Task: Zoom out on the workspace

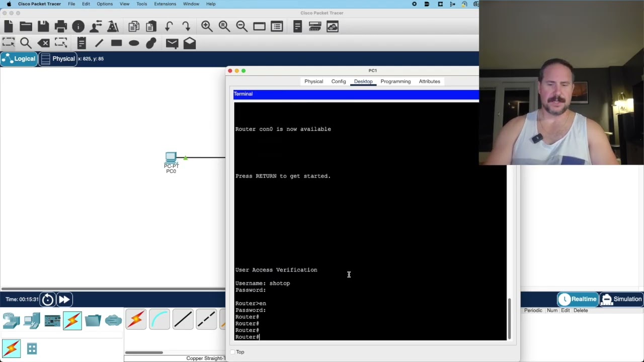Action: tap(242, 26)
